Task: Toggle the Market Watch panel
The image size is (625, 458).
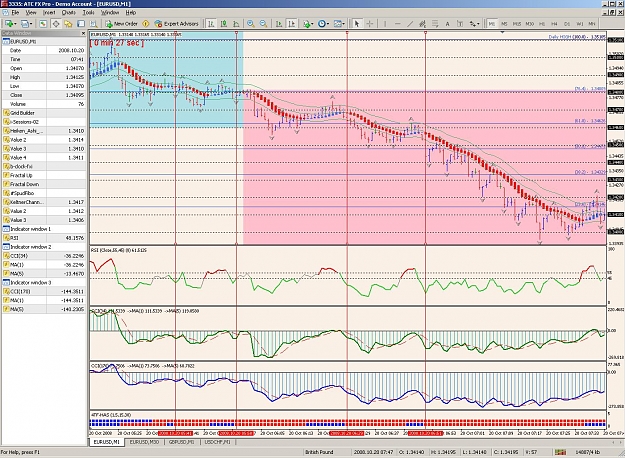Action: pos(43,24)
